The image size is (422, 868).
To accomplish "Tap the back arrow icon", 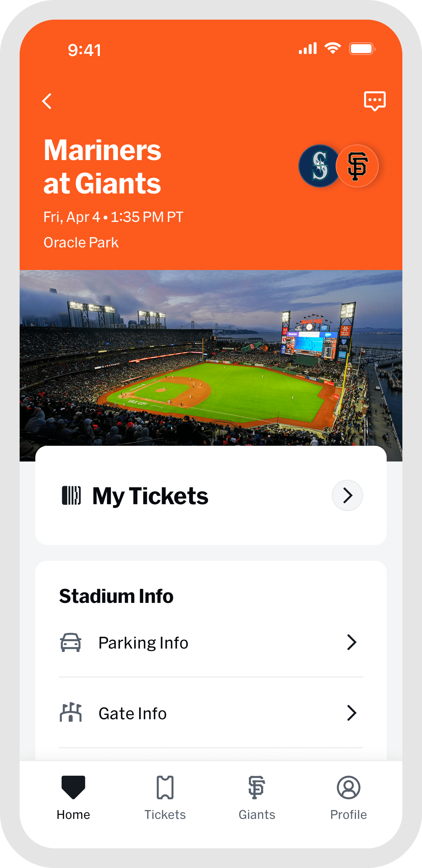I will click(x=47, y=101).
